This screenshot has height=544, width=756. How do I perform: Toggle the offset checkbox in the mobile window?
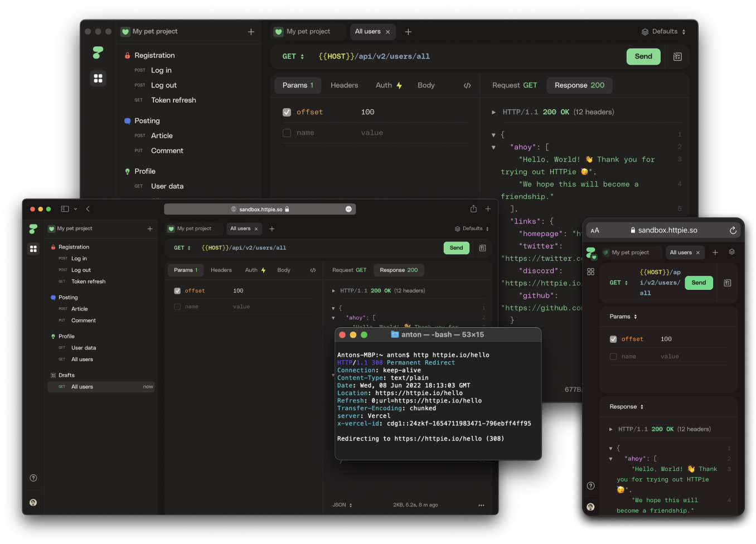pos(613,339)
